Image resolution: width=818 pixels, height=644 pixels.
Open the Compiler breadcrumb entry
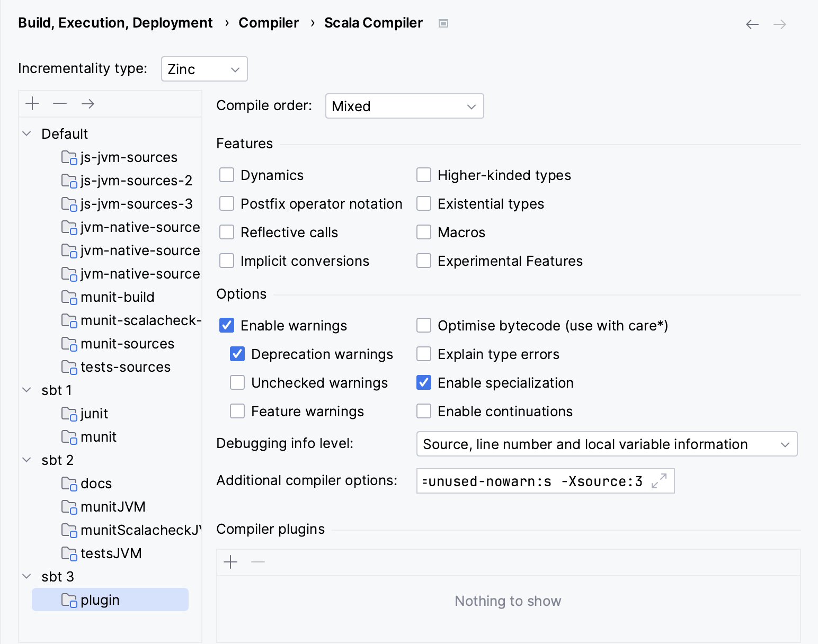coord(268,23)
